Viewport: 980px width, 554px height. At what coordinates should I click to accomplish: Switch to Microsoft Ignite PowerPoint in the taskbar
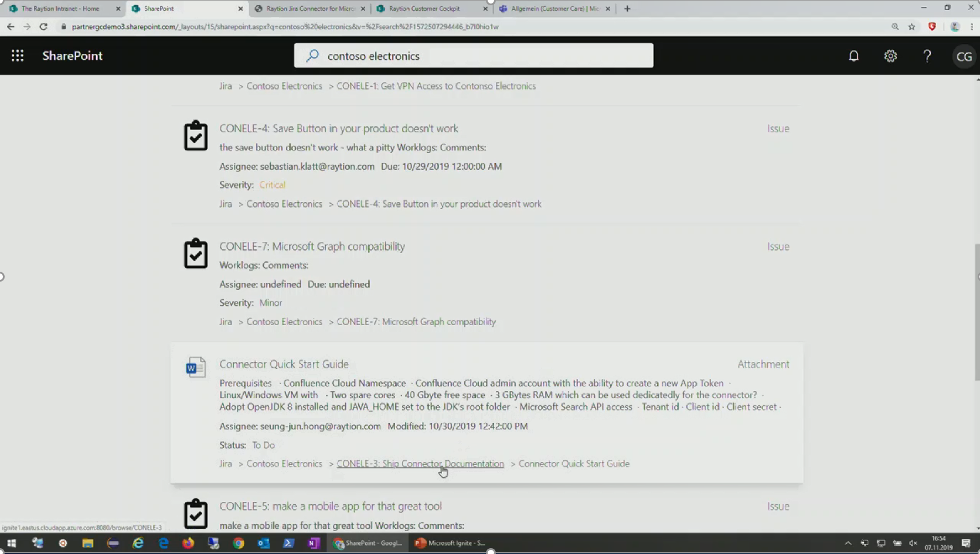coord(450,543)
